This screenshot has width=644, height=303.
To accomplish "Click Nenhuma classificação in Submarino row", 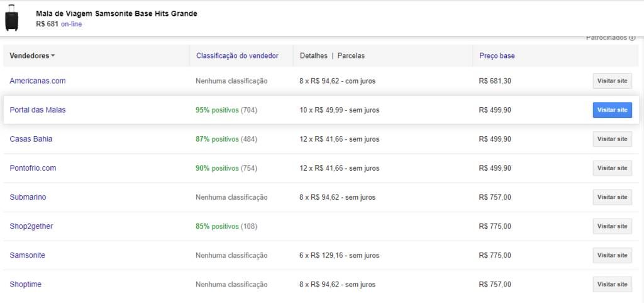I will [x=231, y=197].
